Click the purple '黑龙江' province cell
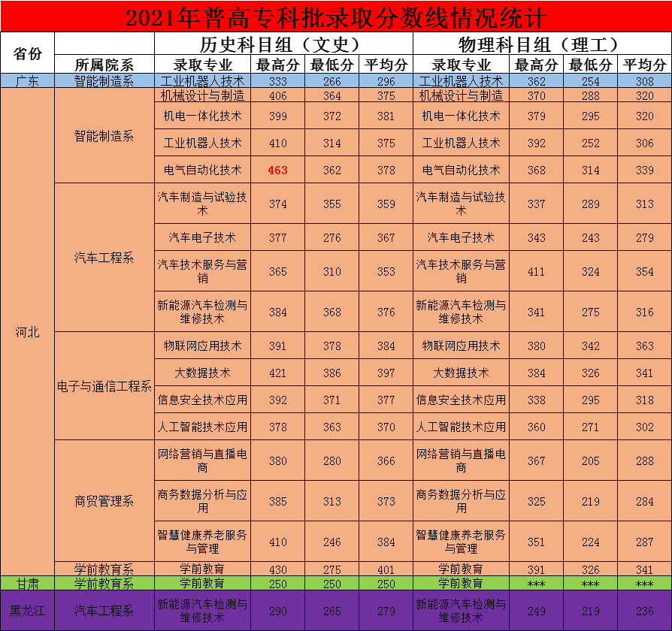672x631 pixels. (28, 610)
